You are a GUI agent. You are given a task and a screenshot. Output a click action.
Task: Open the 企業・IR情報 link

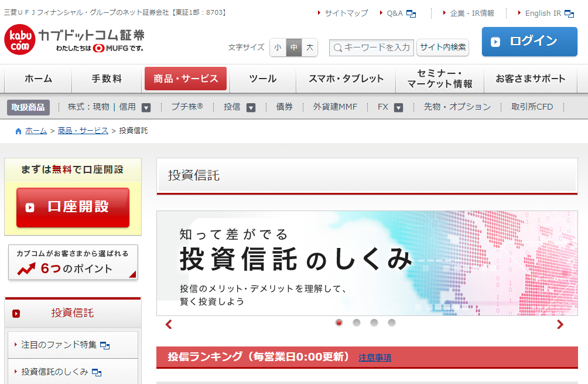[x=472, y=13]
